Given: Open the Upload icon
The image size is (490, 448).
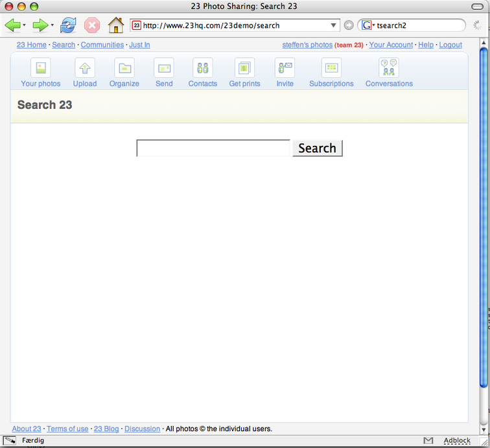Looking at the screenshot, I should coord(85,67).
